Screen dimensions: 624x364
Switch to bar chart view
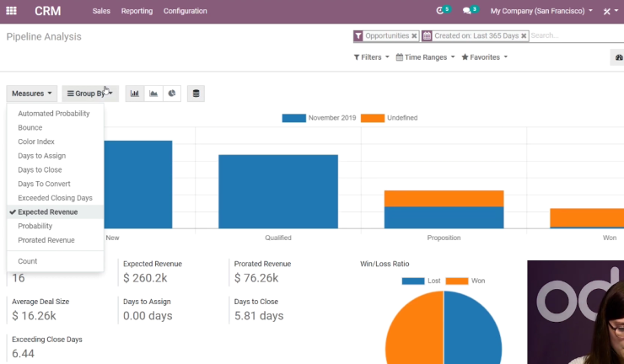click(135, 94)
